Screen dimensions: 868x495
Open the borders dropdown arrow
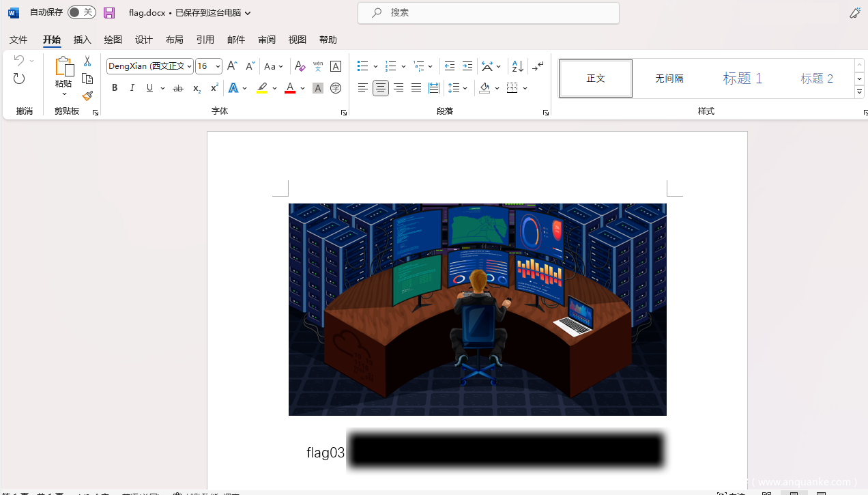[x=525, y=88]
